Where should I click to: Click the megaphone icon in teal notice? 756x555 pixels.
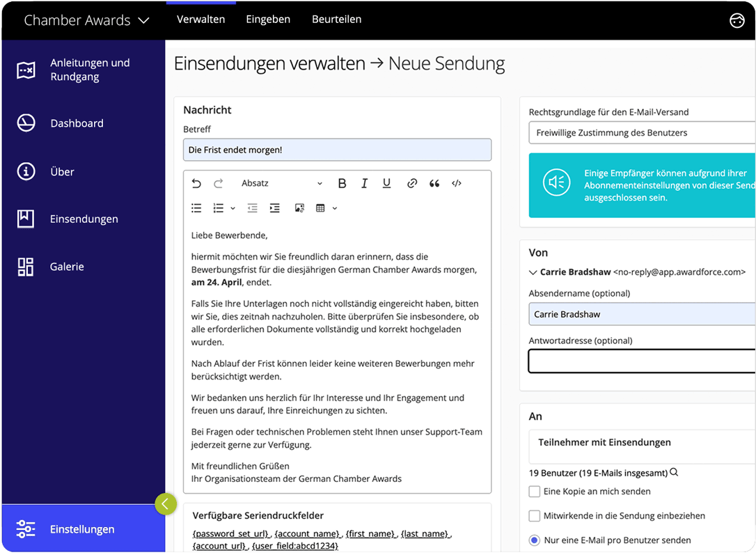(556, 182)
